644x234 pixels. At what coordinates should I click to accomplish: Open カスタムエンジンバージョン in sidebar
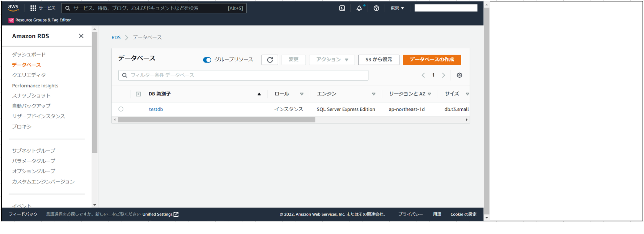[43, 182]
